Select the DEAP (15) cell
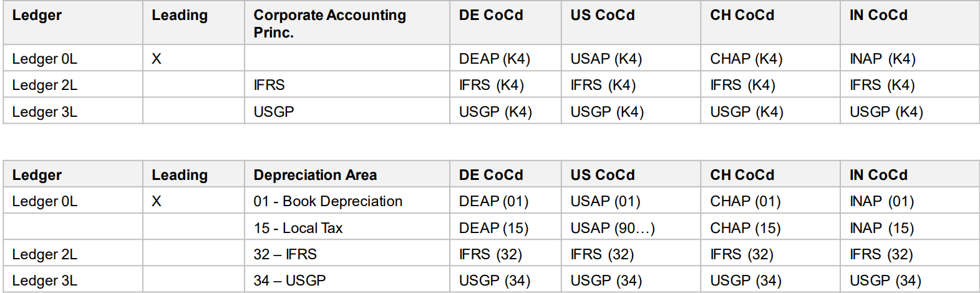The image size is (980, 293). [x=505, y=227]
